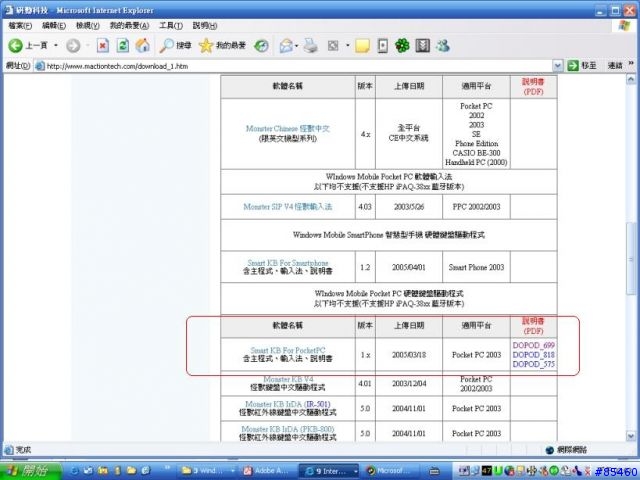Open the Forward button history dropdown arrow
This screenshot has height=480, width=640.
(87, 45)
